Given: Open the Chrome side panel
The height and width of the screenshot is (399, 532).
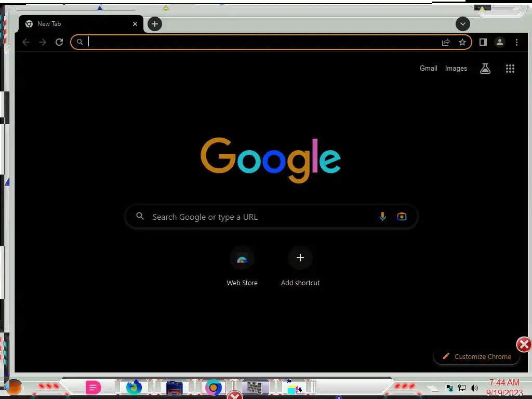Looking at the screenshot, I should coord(483,42).
